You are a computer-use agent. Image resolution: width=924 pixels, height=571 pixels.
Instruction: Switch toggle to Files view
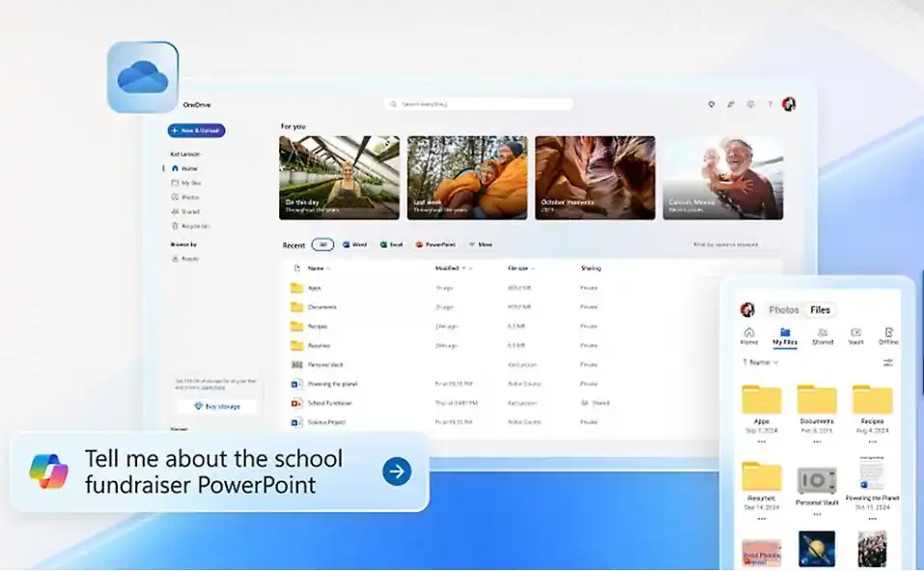click(820, 310)
